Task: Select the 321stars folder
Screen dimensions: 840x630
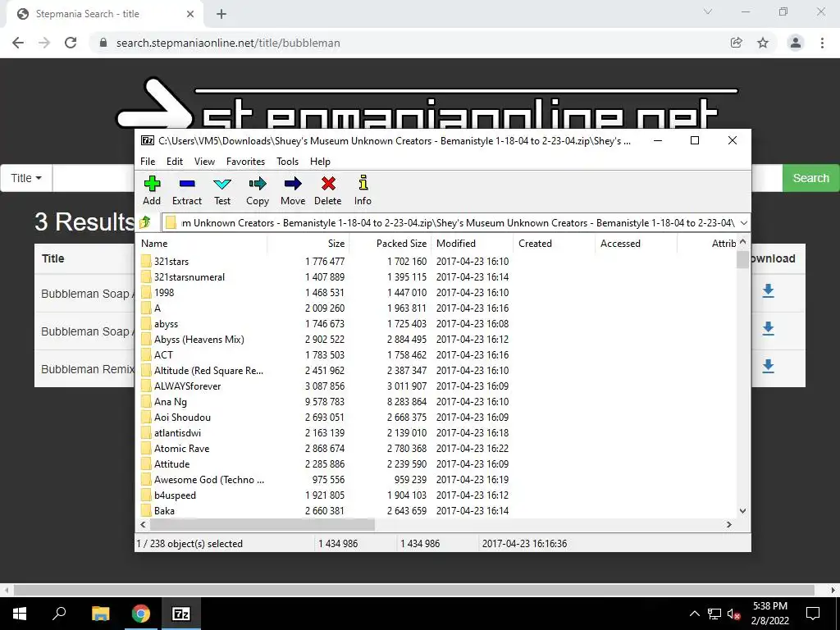Action: [171, 262]
